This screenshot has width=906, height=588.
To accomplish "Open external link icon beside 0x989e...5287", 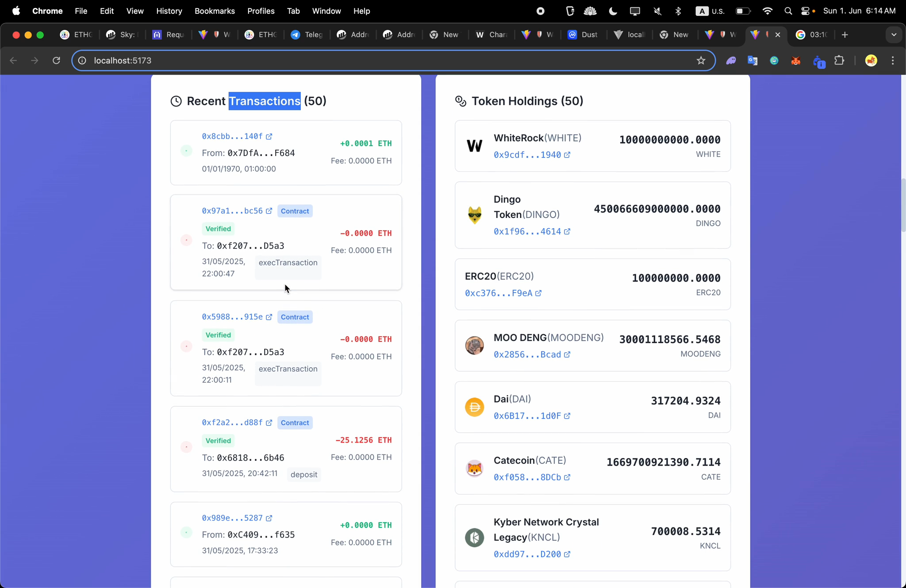I will point(269,518).
